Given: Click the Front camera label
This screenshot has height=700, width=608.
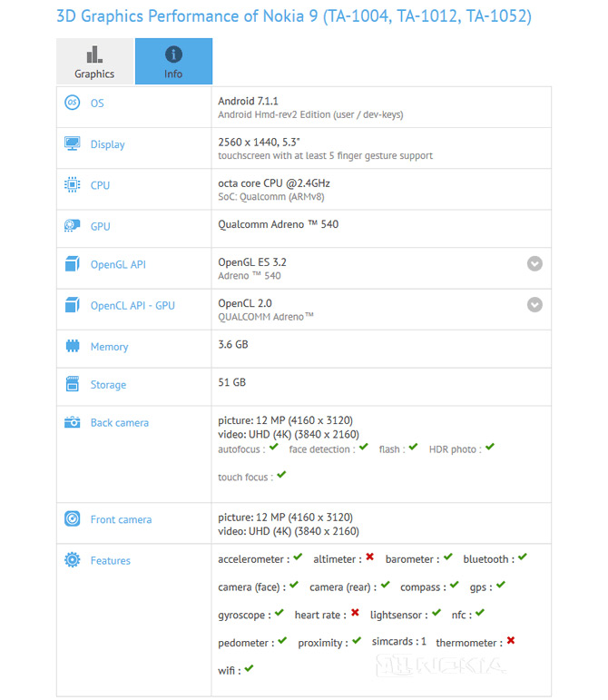Looking at the screenshot, I should click(x=121, y=519).
